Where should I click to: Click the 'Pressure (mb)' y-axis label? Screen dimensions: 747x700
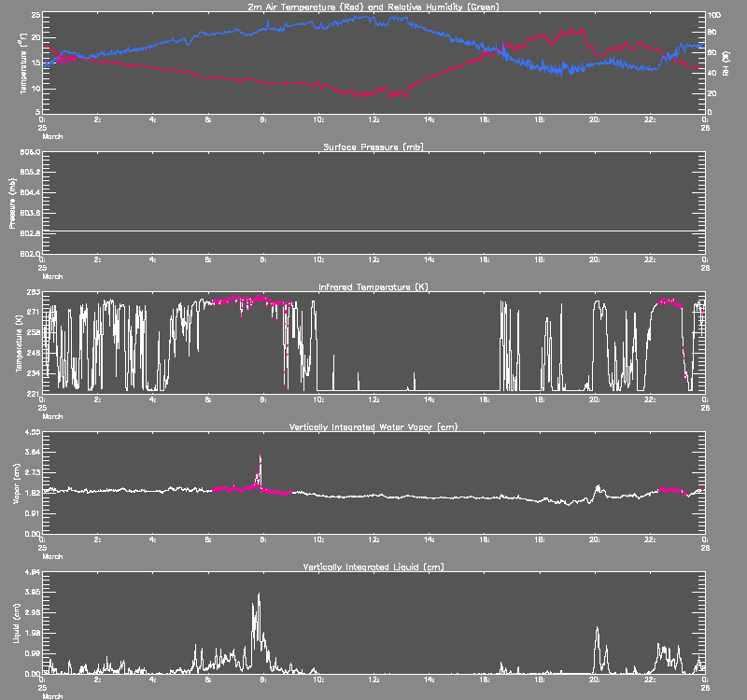click(x=13, y=203)
